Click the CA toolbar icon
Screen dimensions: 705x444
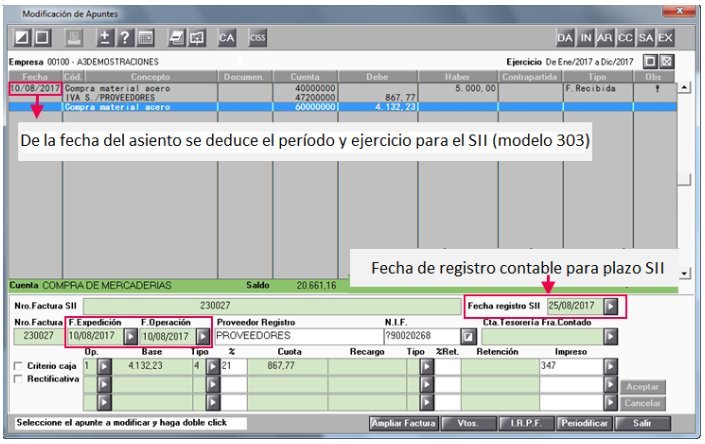pos(227,37)
